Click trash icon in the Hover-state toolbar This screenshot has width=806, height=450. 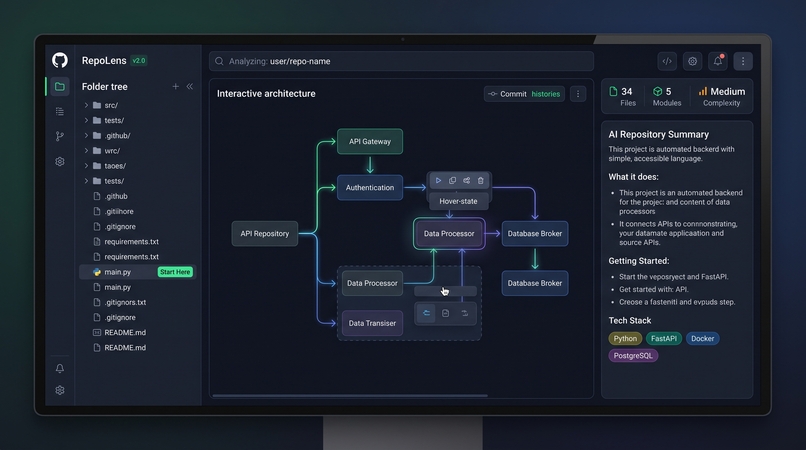(481, 181)
